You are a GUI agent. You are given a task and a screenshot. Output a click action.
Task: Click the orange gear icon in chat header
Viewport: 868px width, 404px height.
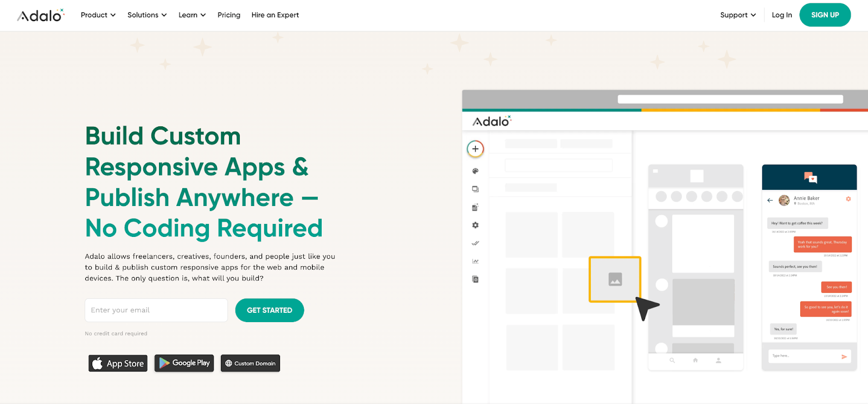pos(848,199)
